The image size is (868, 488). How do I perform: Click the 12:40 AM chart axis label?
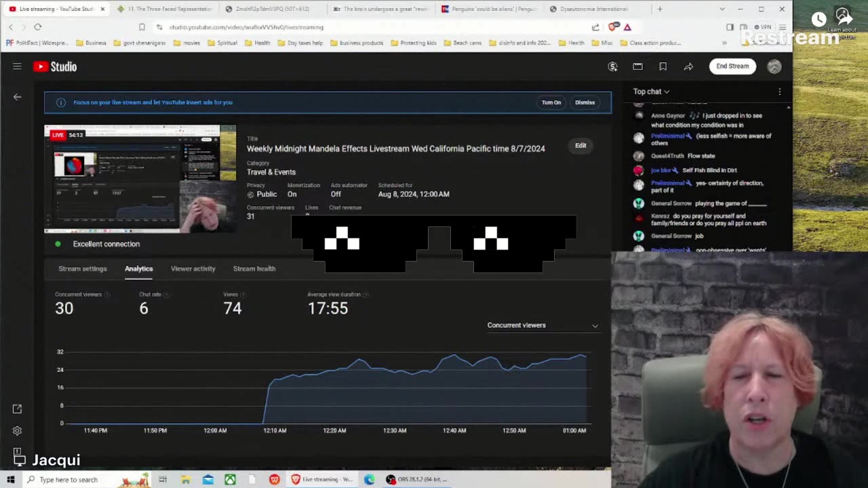(454, 430)
